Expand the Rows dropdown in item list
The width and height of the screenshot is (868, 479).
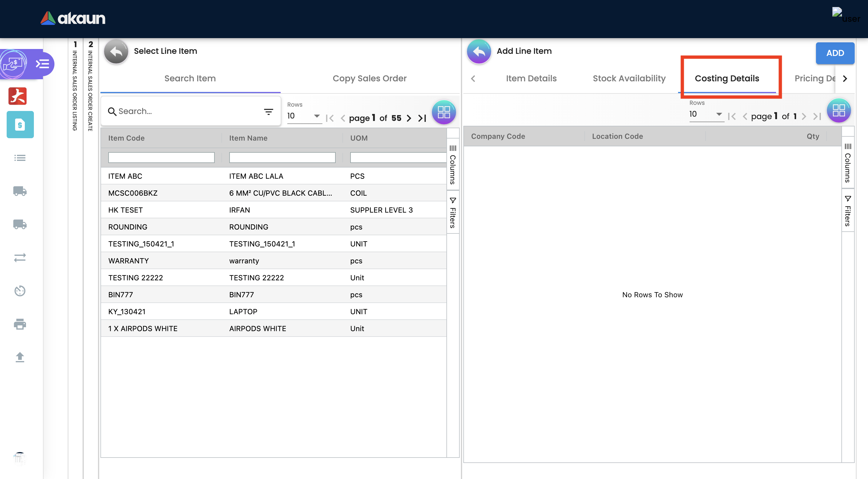coord(304,116)
